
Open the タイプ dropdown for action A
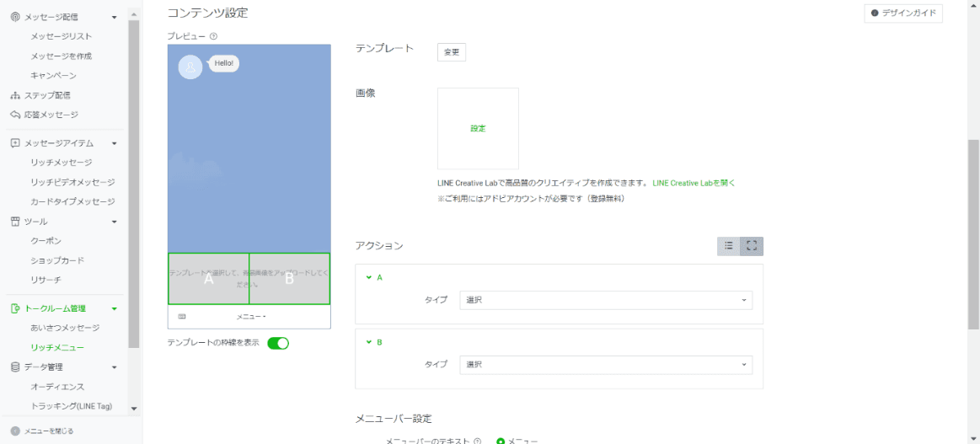[x=605, y=301]
